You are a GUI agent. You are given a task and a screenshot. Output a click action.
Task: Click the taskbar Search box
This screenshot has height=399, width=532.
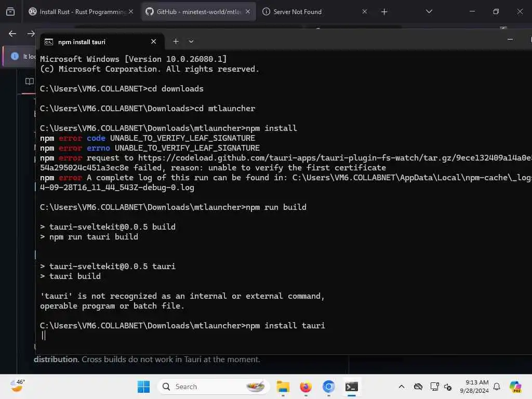213,387
